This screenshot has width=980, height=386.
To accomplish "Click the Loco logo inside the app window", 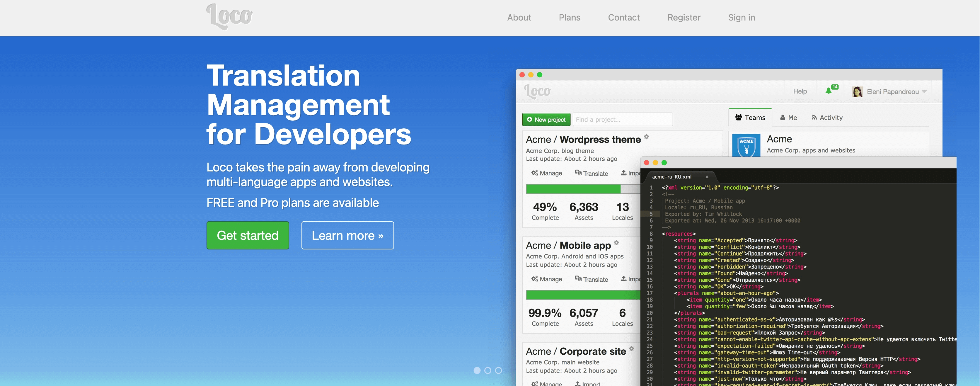I will point(537,92).
